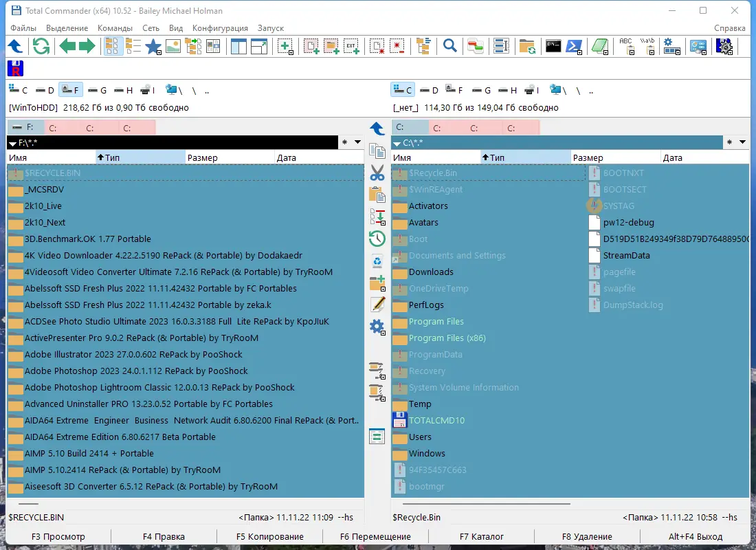Viewport: 756px width, 550px height.
Task: Click the unselect all red asterisk icon
Action: click(397, 47)
